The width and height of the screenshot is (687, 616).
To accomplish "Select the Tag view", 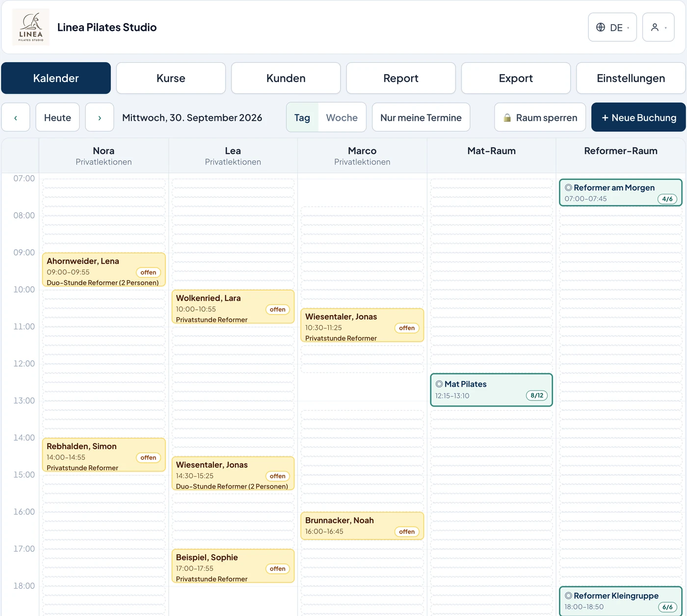I will pos(302,117).
